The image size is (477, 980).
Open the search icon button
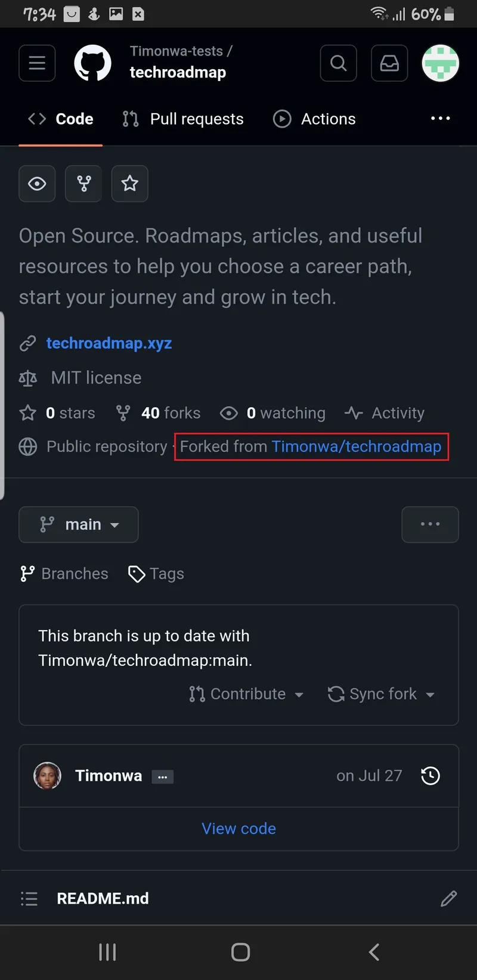point(338,63)
